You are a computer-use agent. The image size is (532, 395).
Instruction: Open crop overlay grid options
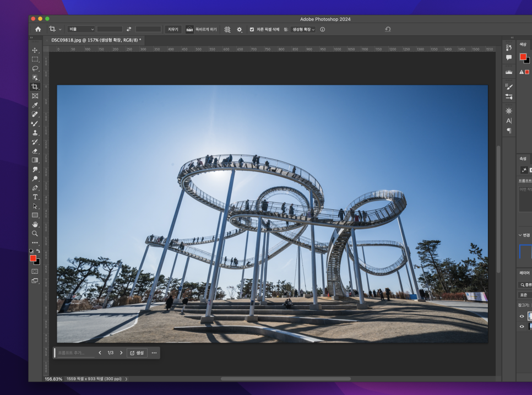pos(227,30)
